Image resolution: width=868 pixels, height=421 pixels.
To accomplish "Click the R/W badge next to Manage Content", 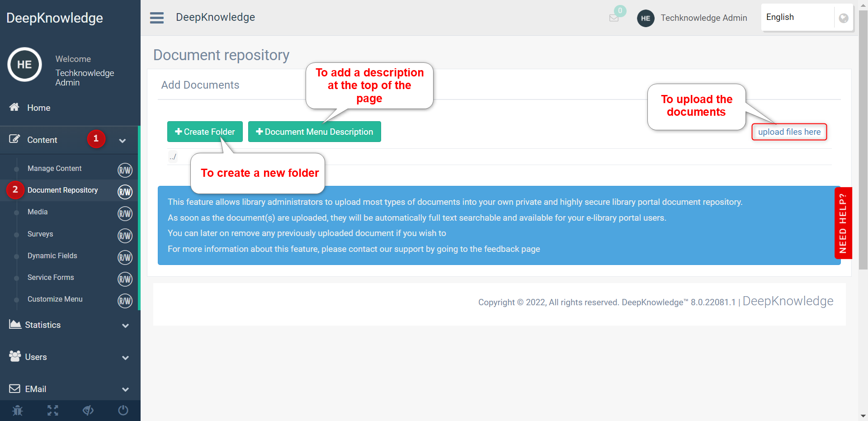I will click(x=125, y=170).
